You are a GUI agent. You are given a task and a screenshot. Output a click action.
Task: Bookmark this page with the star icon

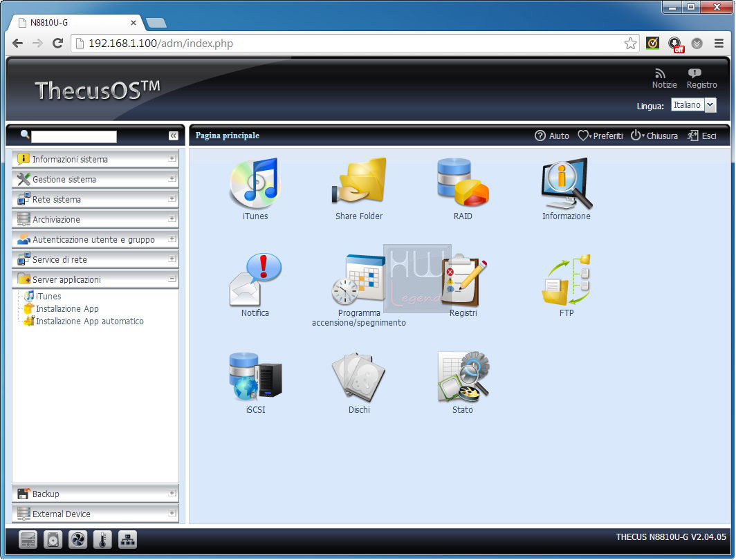tap(630, 44)
